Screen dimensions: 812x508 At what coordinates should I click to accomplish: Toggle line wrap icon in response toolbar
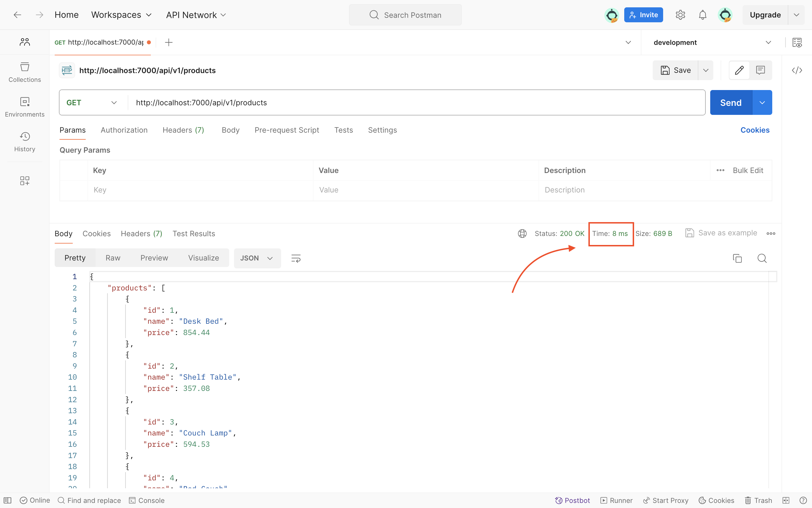[295, 258]
